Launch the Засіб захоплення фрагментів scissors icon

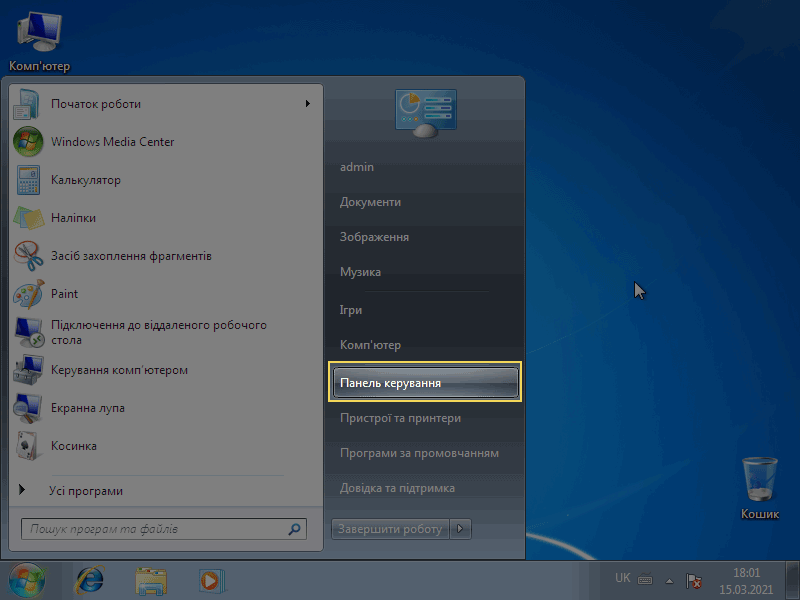(29, 256)
